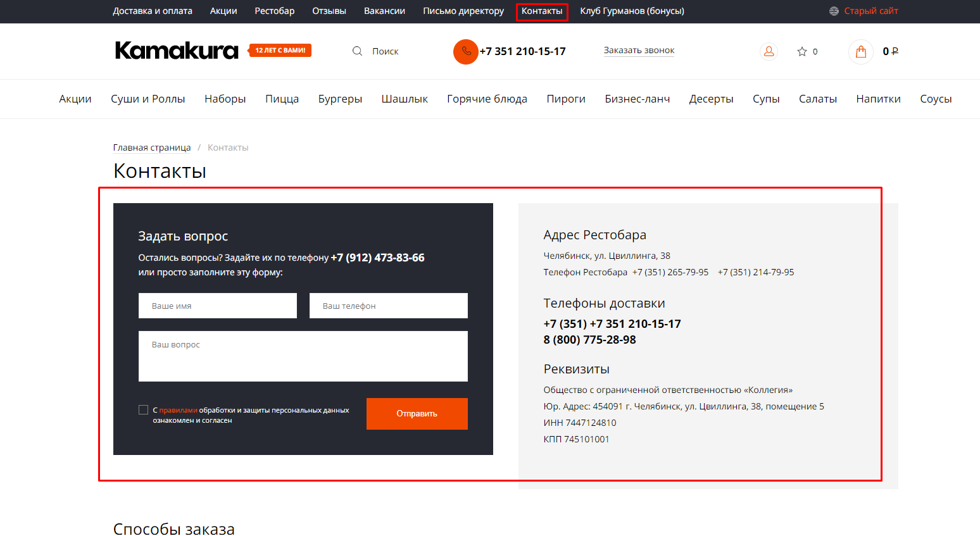Open Шашлык category
980x536 pixels.
pyautogui.click(x=405, y=99)
